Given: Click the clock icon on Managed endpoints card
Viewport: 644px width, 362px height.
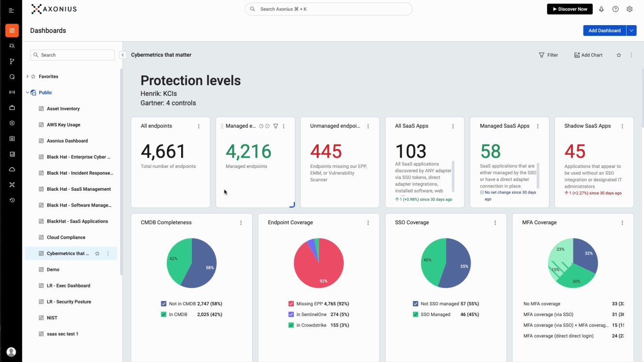Looking at the screenshot, I should tap(261, 126).
